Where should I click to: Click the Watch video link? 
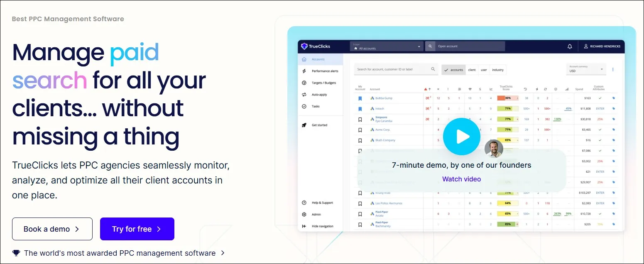pos(461,179)
